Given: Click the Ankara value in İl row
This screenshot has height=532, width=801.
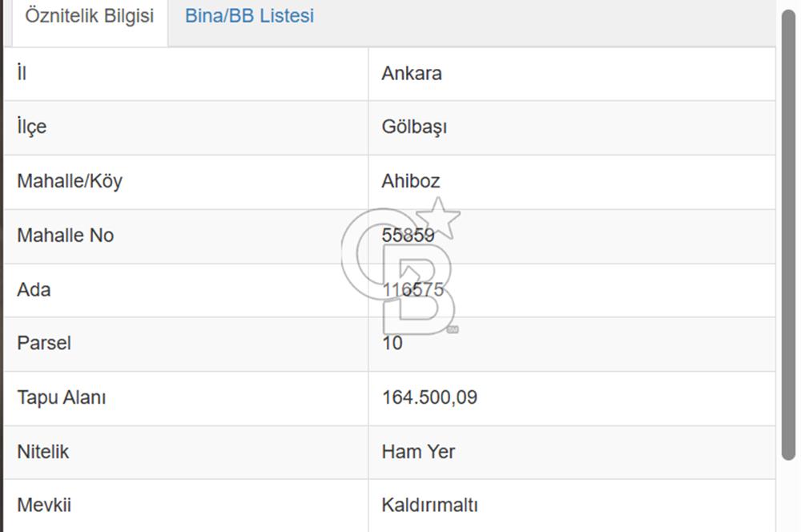Looking at the screenshot, I should [412, 74].
